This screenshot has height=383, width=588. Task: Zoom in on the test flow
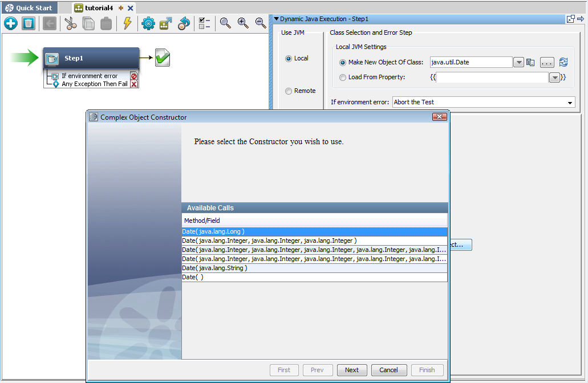[242, 23]
